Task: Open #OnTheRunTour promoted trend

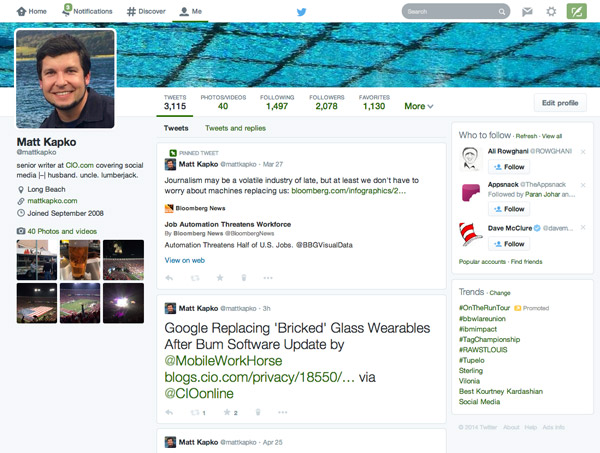Action: pyautogui.click(x=484, y=308)
